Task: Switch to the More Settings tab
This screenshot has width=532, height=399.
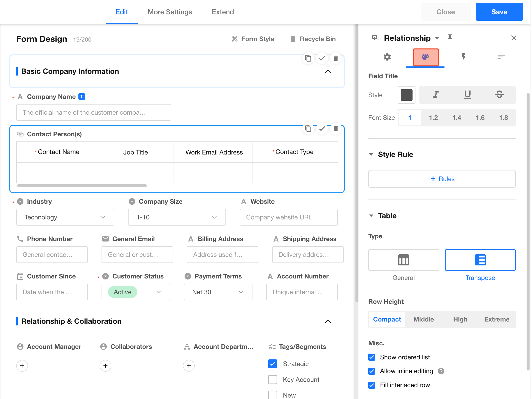Action: point(170,12)
